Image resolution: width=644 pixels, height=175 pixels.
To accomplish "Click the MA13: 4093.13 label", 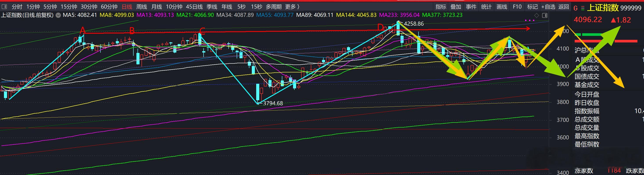I will pyautogui.click(x=155, y=15).
